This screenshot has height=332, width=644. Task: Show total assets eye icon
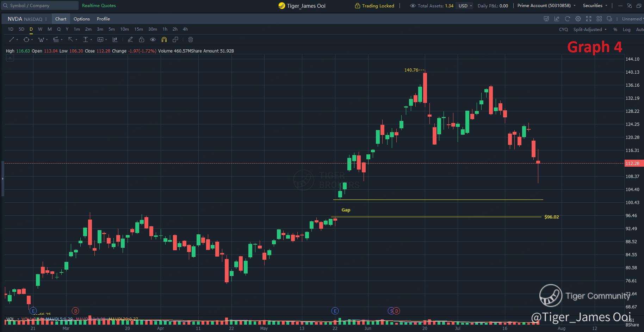[x=413, y=6]
